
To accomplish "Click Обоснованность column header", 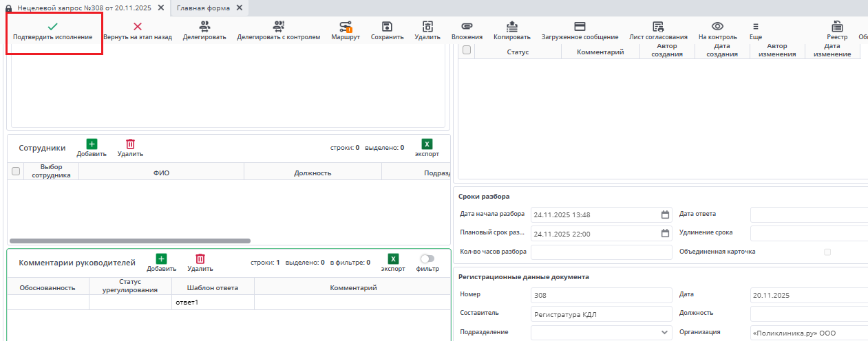I will coord(47,287).
